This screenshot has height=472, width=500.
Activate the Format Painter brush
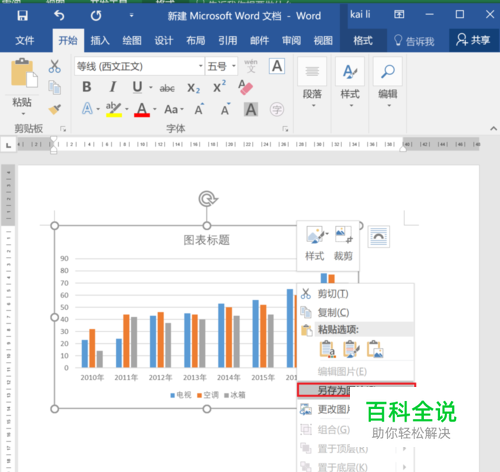tap(55, 109)
